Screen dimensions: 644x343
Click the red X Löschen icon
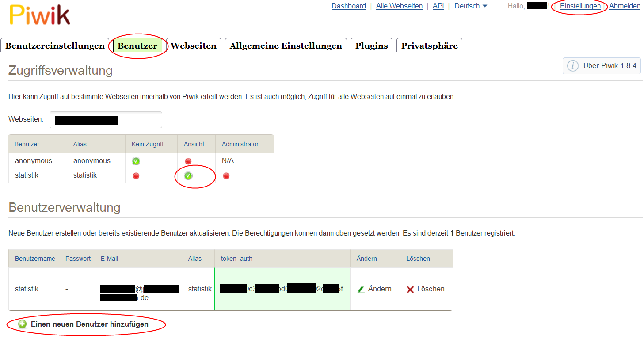click(x=410, y=289)
